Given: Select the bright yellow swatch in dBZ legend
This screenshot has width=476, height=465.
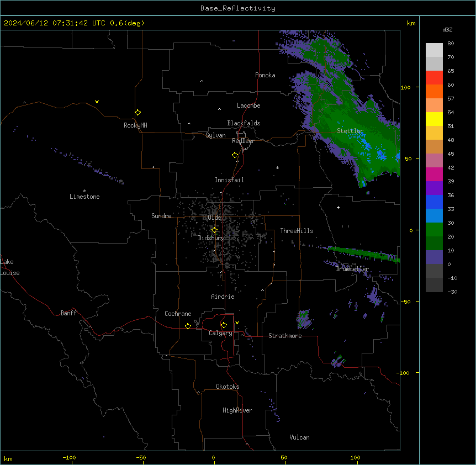Looking at the screenshot, I should click(x=434, y=119).
